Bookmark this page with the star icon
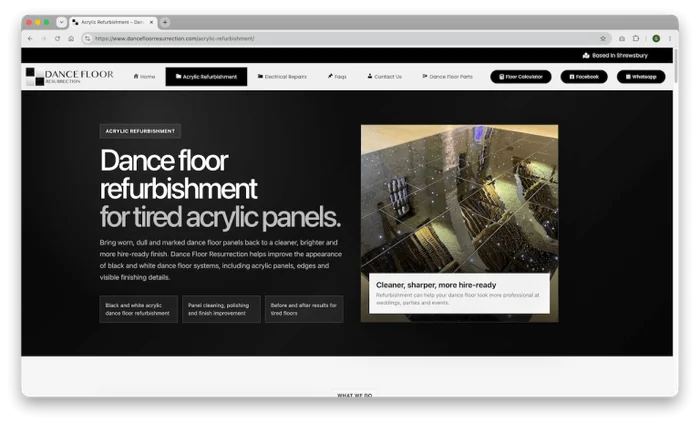The height and width of the screenshot is (425, 700). (603, 39)
